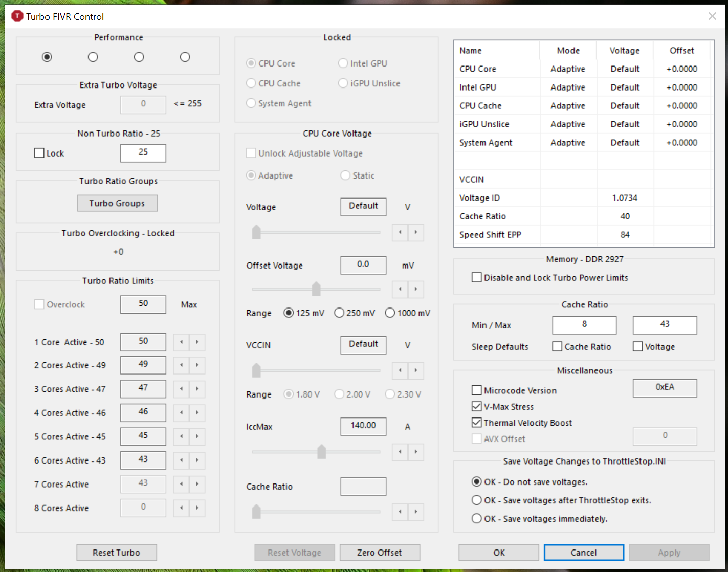Viewport: 728px width, 572px height.
Task: Click the Mode column header
Action: click(568, 51)
